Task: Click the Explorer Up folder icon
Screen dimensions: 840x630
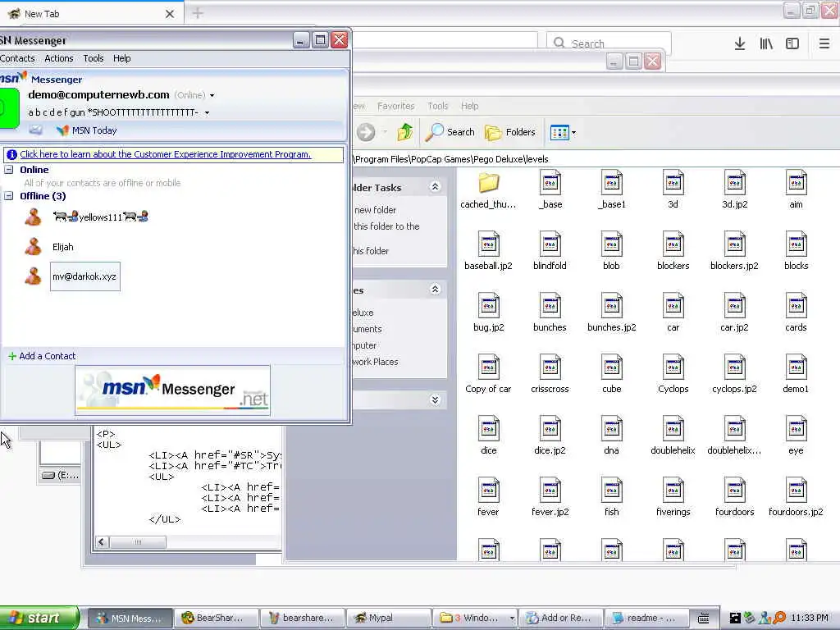Action: pyautogui.click(x=405, y=132)
